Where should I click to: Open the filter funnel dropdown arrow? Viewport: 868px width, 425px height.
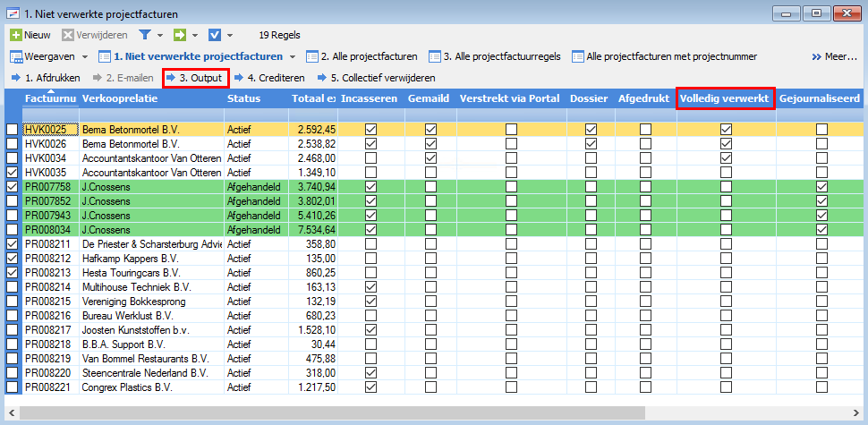[x=160, y=36]
